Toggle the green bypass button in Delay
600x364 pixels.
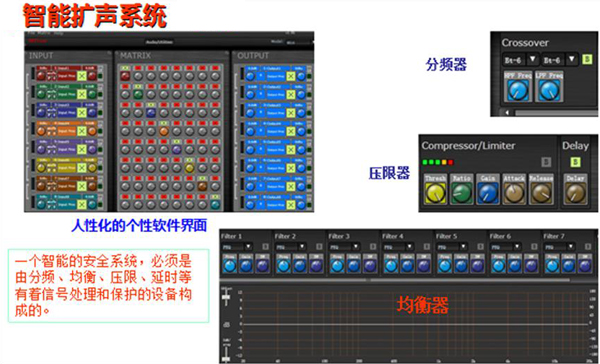click(575, 162)
